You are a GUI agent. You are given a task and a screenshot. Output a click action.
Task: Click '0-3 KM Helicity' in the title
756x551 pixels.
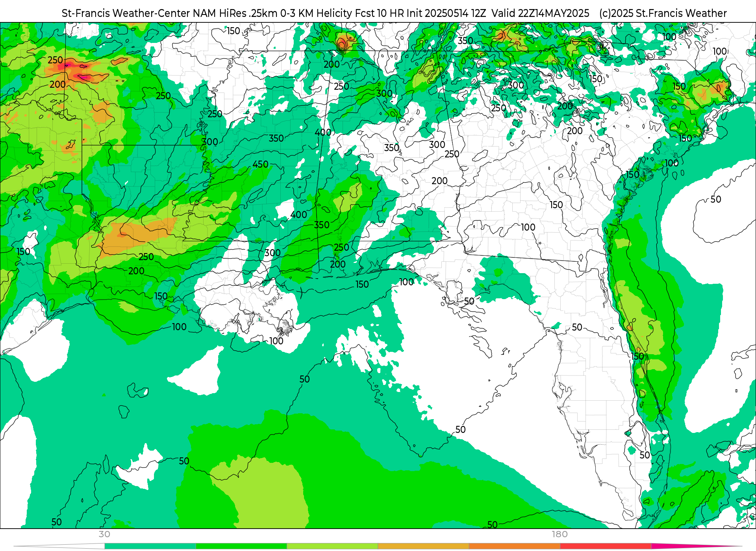(316, 13)
